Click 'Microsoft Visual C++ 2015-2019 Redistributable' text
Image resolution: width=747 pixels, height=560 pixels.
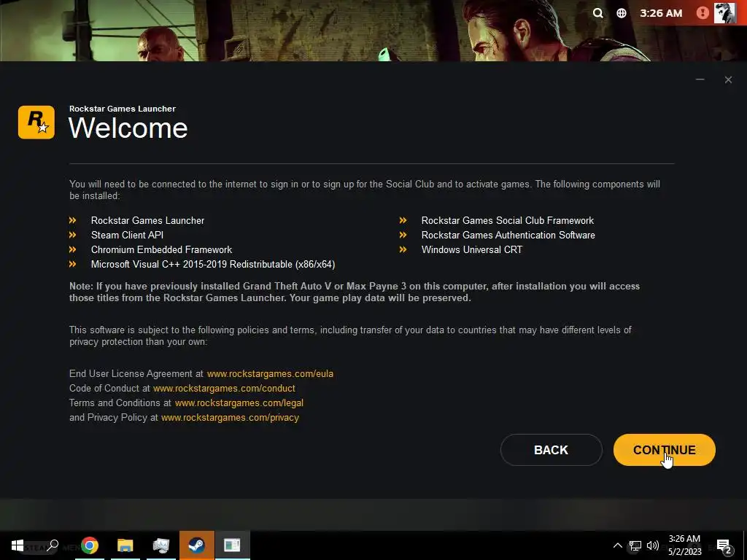pyautogui.click(x=213, y=264)
